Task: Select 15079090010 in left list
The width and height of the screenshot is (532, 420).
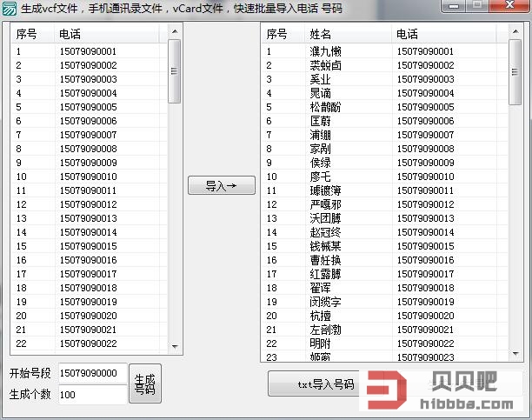Action: pyautogui.click(x=88, y=177)
